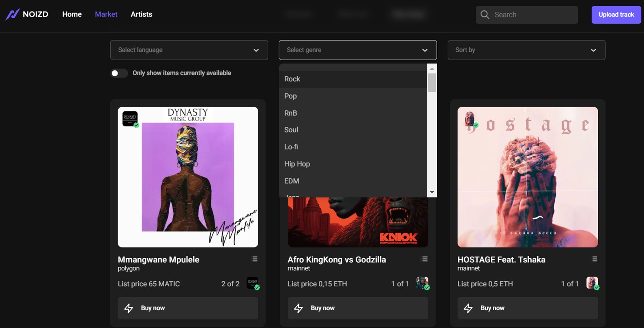This screenshot has width=644, height=328.
Task: Choose Hip Hop from genre list
Action: [x=297, y=164]
